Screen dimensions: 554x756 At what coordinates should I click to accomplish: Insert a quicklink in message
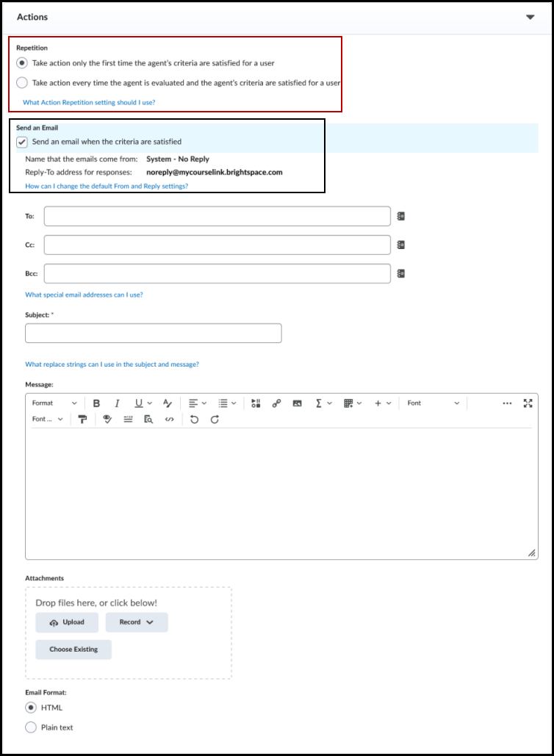click(276, 403)
